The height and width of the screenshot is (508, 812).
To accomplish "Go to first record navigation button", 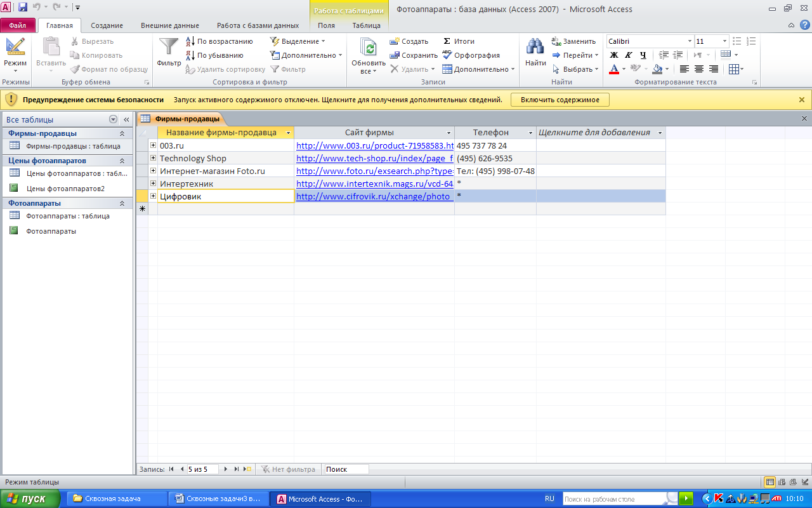I will (x=171, y=469).
